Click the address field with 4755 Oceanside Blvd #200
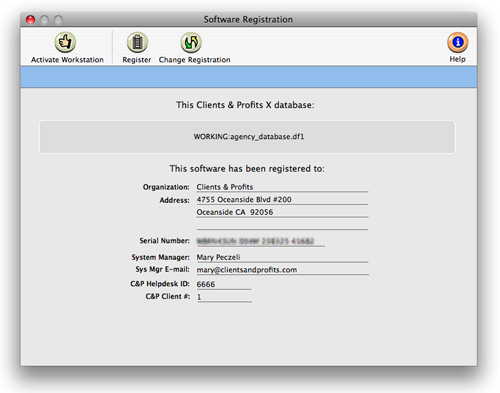 (x=282, y=200)
